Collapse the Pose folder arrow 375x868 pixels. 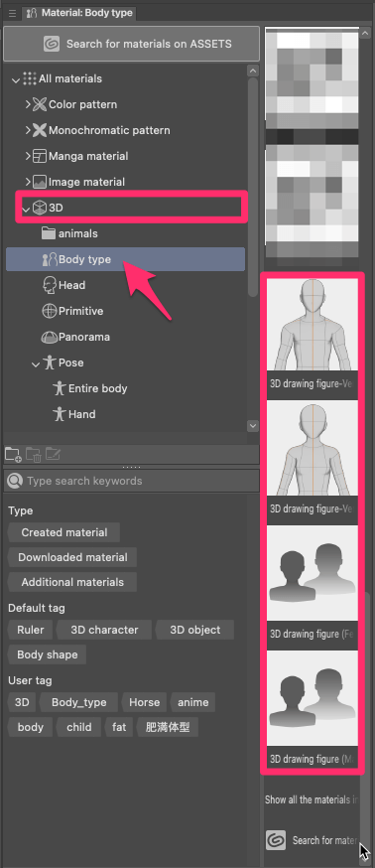[36, 363]
